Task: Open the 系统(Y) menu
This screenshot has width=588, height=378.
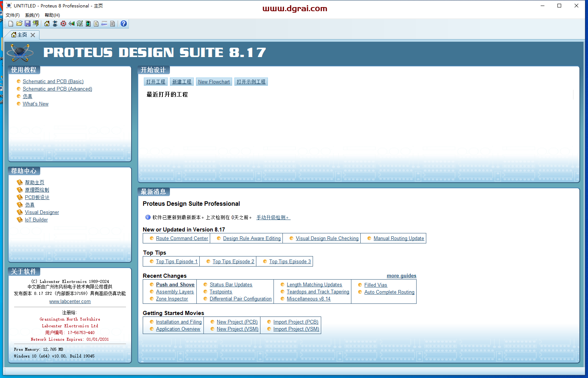Action: pyautogui.click(x=32, y=15)
